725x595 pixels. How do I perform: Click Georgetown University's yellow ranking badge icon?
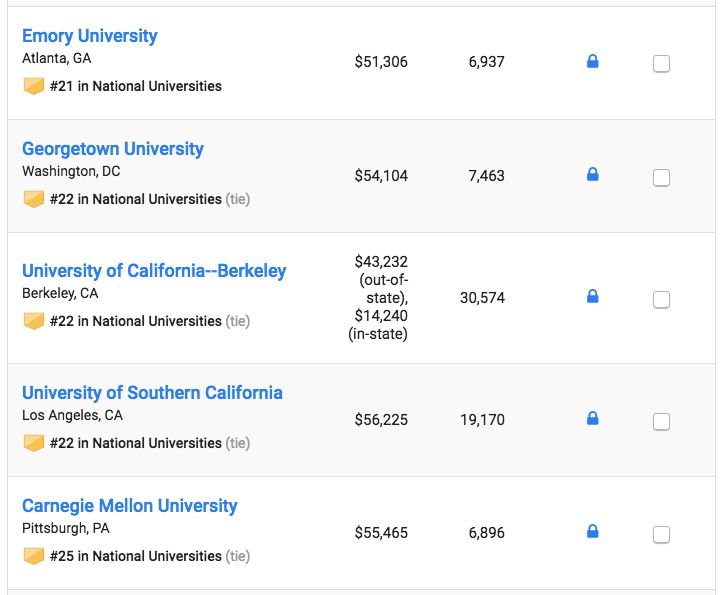(34, 199)
